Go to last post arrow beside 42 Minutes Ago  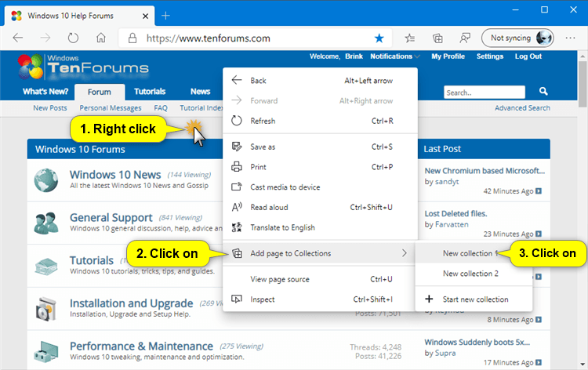[539, 191]
